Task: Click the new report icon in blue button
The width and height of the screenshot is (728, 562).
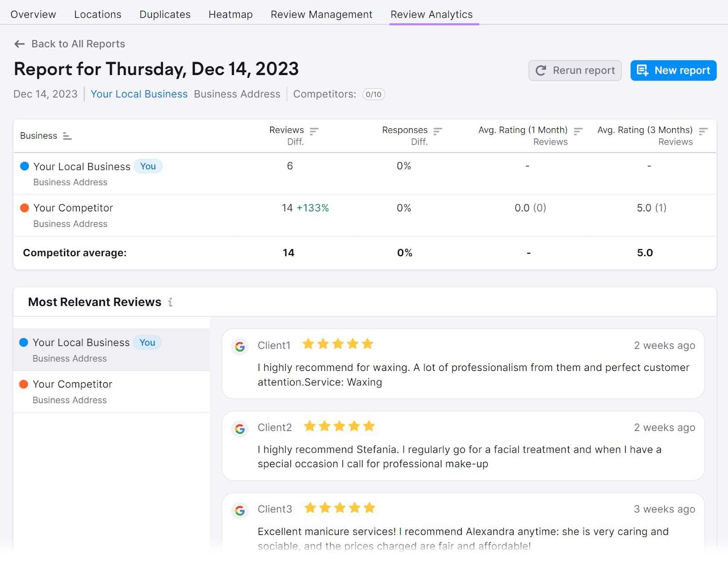Action: click(x=643, y=70)
